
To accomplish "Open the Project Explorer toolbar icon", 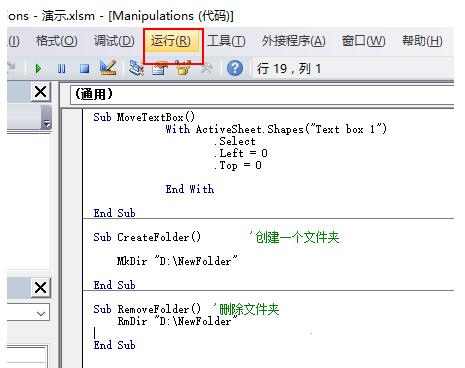I will [136, 68].
